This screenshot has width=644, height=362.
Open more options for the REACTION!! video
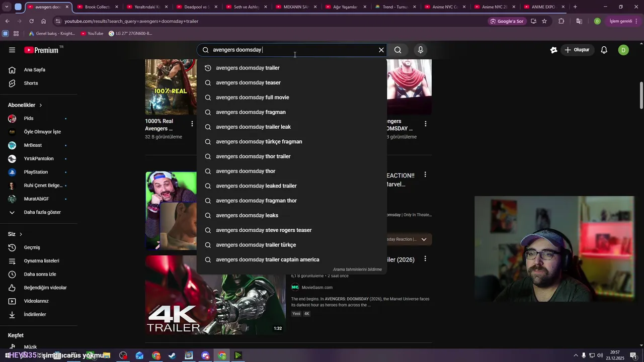(425, 174)
